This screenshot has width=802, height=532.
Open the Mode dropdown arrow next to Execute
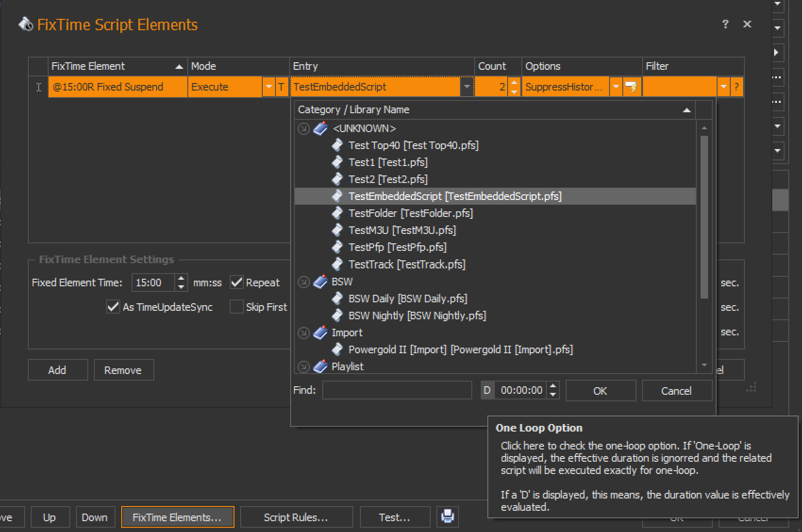[268, 87]
